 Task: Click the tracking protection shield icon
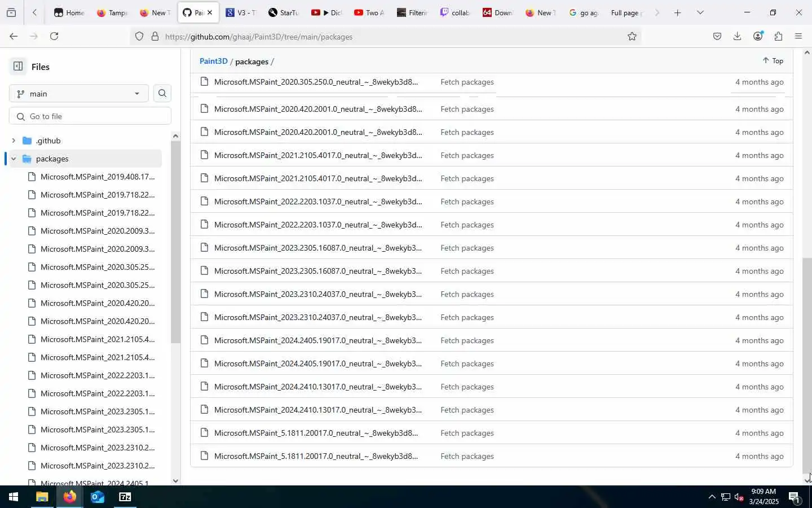[x=139, y=37]
